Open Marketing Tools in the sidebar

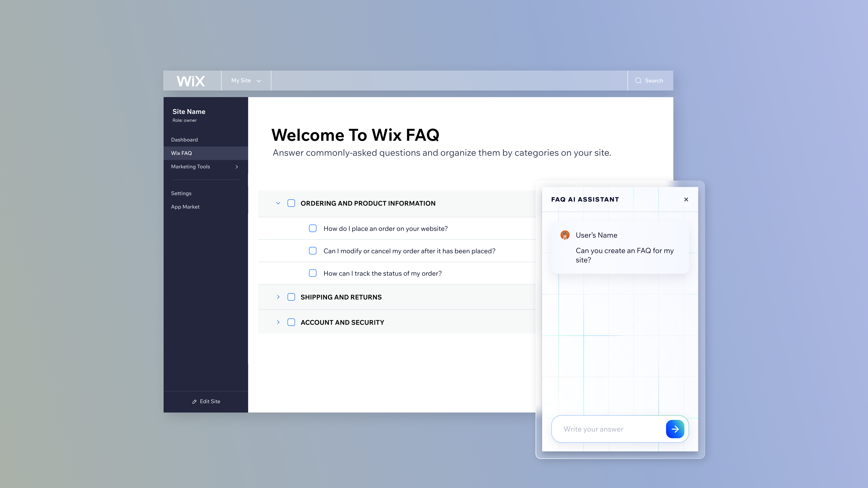[x=205, y=166]
